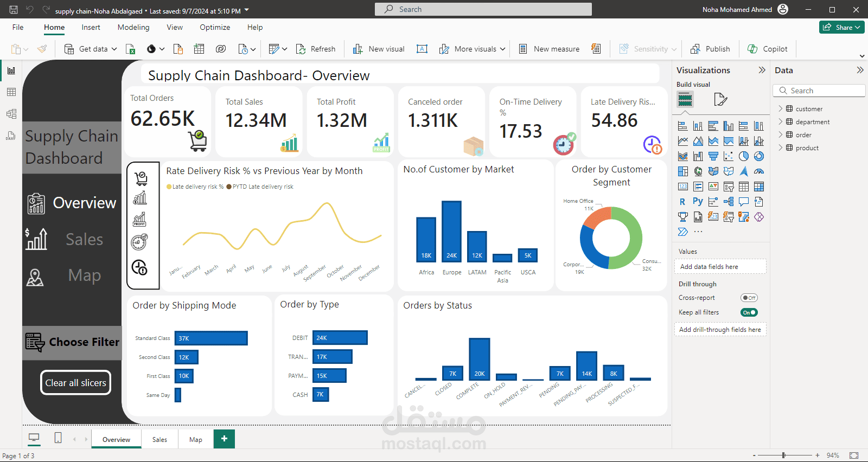Click the Clear all slicers button

[x=76, y=383]
